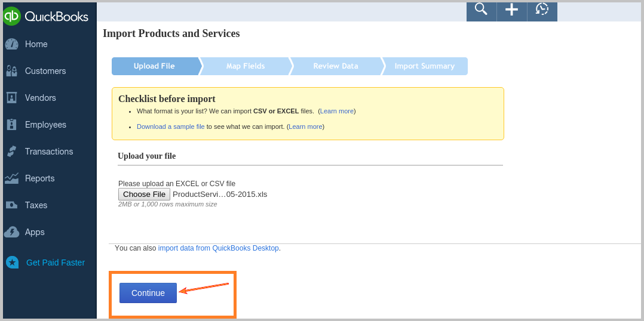
Task: Click Please upload an EXCEL or CSV text
Action: [177, 184]
